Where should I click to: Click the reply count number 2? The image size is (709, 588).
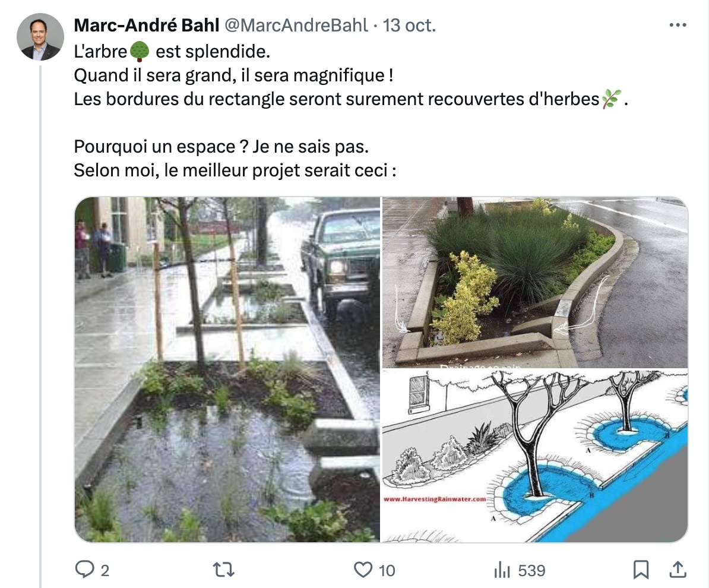point(105,570)
